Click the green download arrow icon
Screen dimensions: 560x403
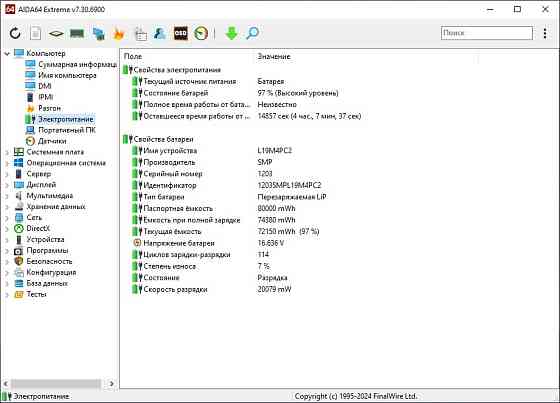coord(231,33)
